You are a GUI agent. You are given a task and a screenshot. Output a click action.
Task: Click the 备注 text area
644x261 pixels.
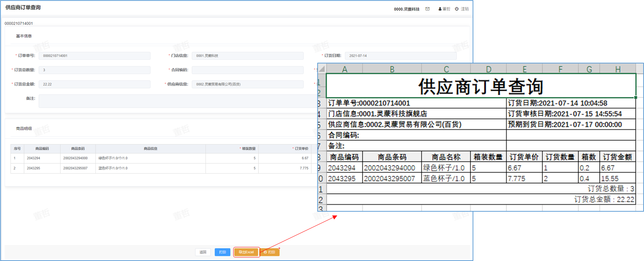coord(177,101)
